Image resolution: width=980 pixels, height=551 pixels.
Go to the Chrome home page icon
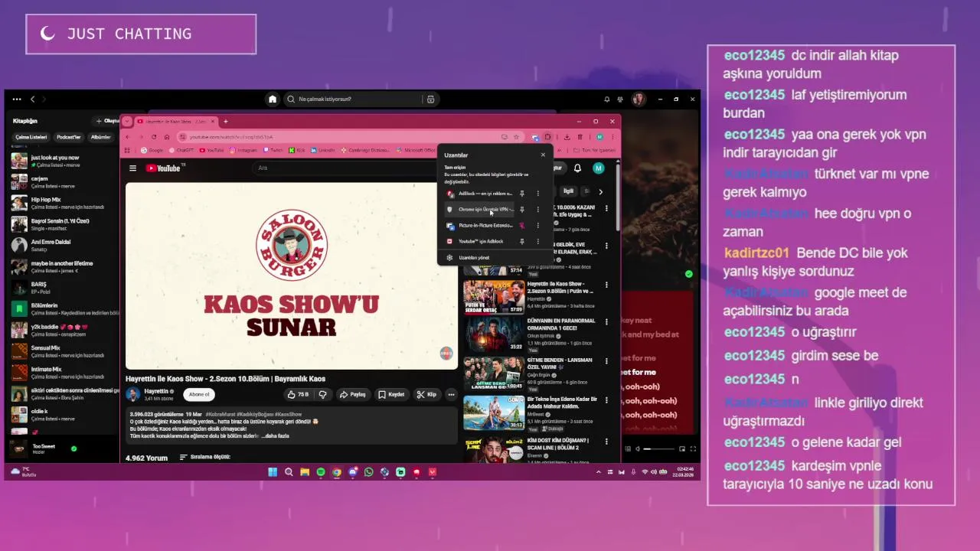click(x=167, y=137)
